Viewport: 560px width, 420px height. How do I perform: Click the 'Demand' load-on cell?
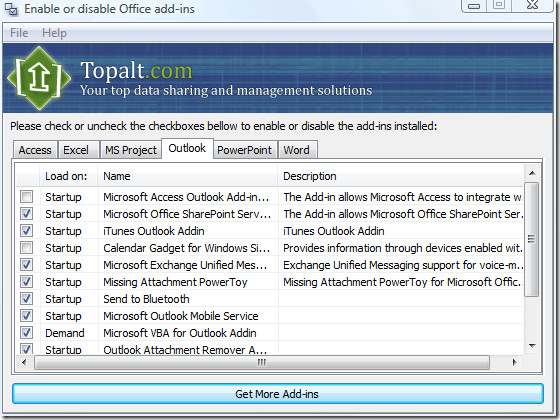point(65,333)
